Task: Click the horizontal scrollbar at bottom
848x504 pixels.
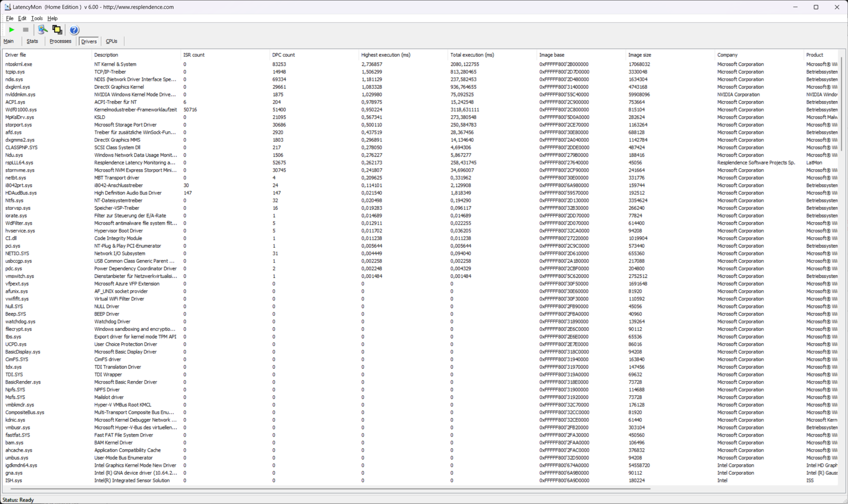Action: pos(330,489)
